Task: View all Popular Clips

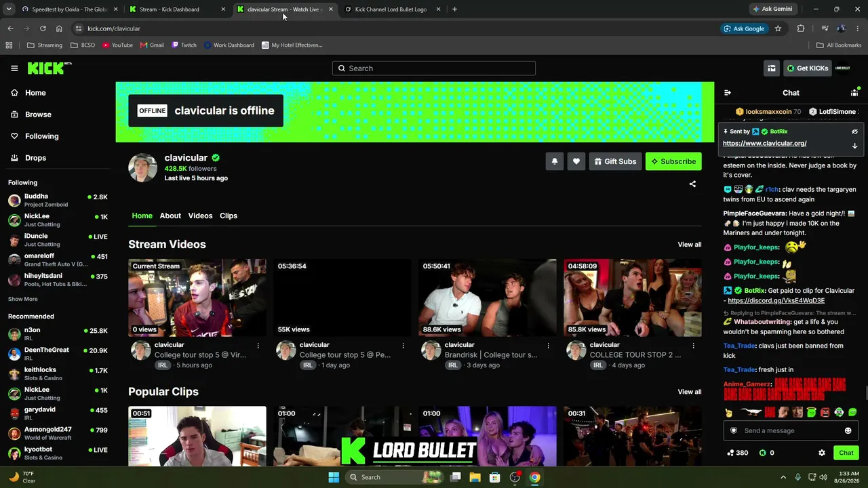Action: pos(690,392)
